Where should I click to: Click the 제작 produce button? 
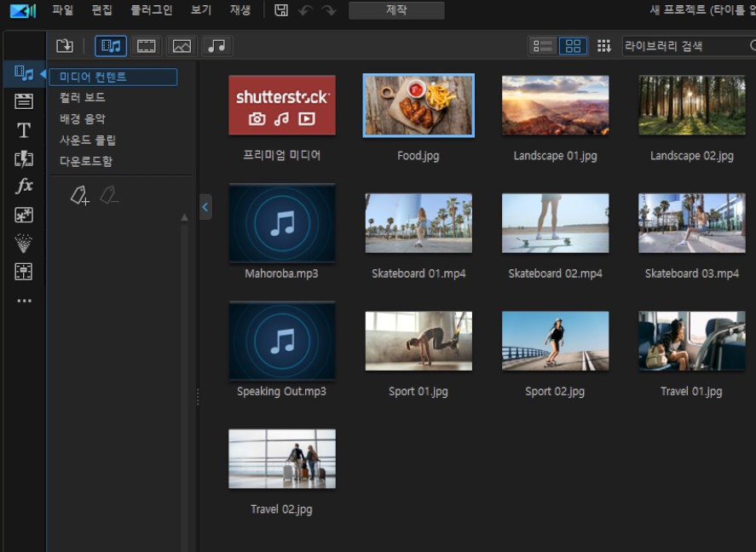(396, 10)
